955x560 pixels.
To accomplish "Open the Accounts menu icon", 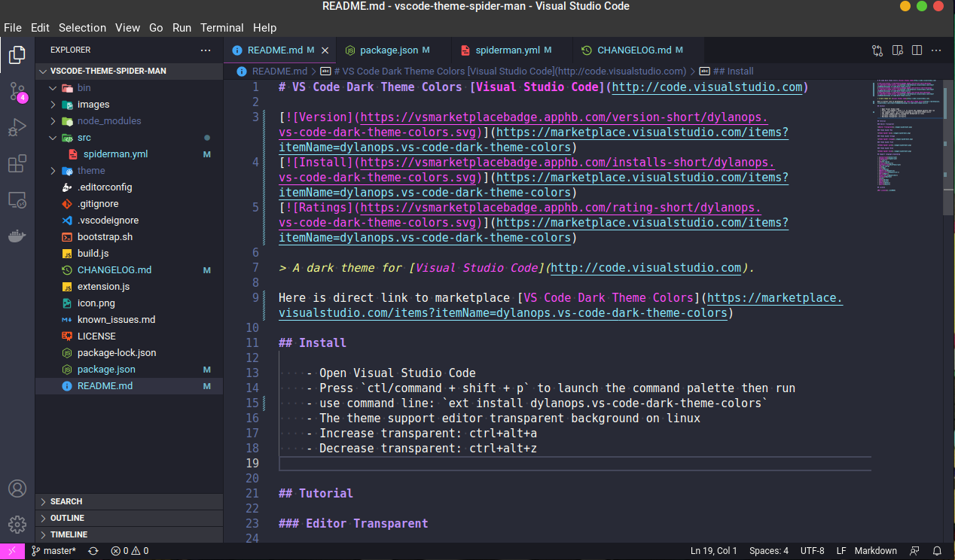I will click(x=17, y=488).
